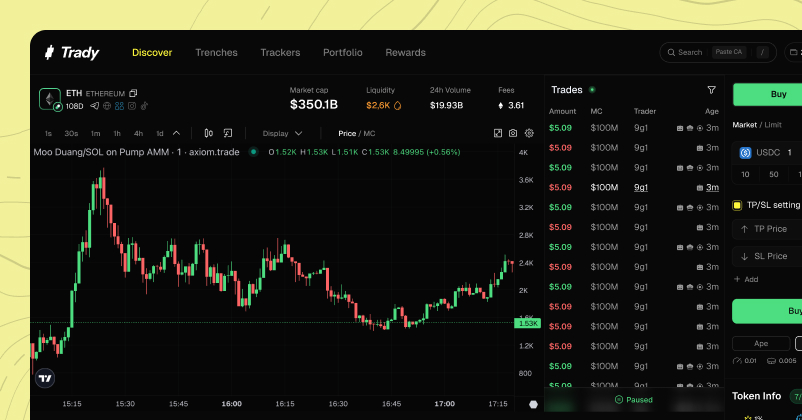Open the token's Telegram link icon
This screenshot has height=420, width=802.
click(95, 106)
